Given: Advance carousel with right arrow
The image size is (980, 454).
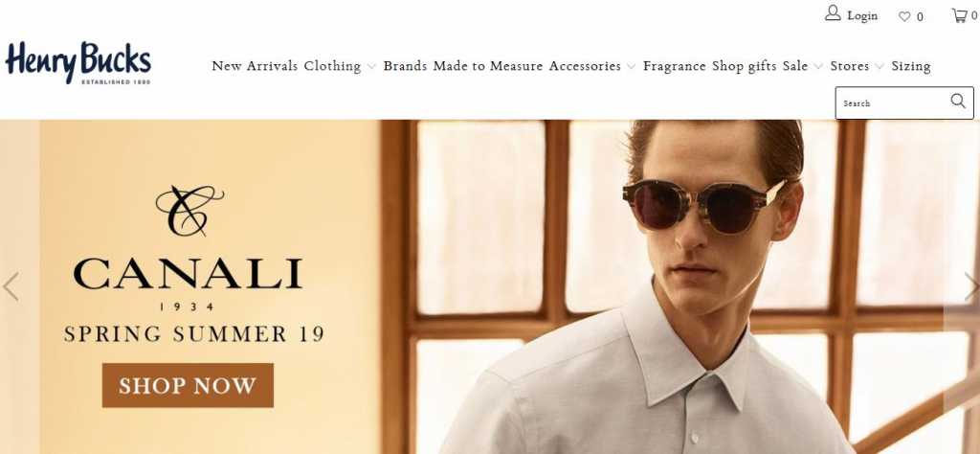Looking at the screenshot, I should 970,286.
